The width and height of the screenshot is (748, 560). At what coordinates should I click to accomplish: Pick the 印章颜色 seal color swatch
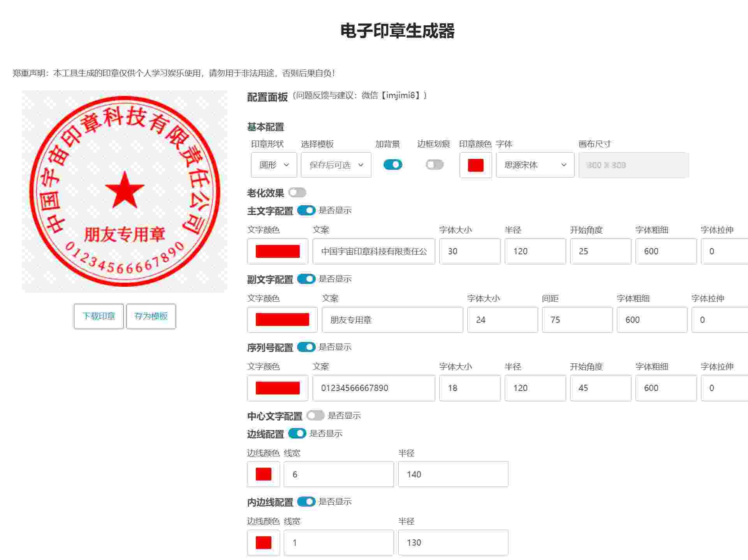[475, 165]
